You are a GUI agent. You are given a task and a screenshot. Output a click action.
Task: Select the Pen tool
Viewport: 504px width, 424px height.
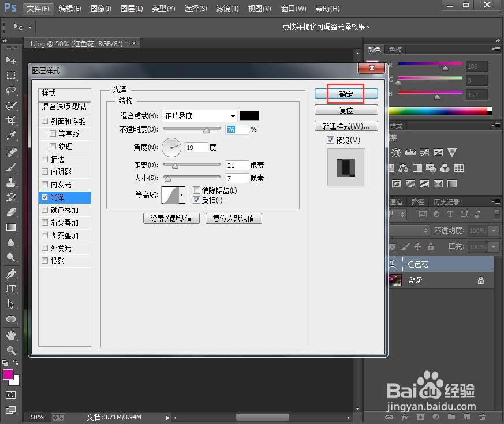[11, 273]
